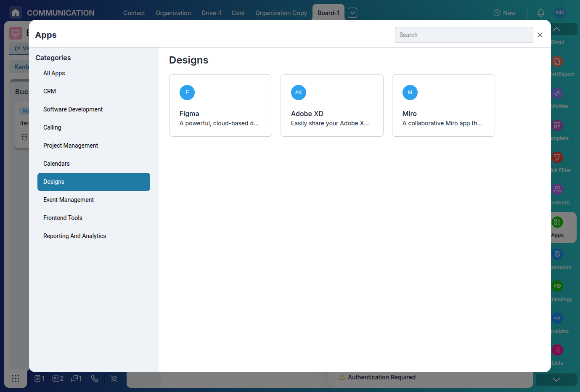Open the Automation sidebar panel
The height and width of the screenshot is (392, 580).
557,254
